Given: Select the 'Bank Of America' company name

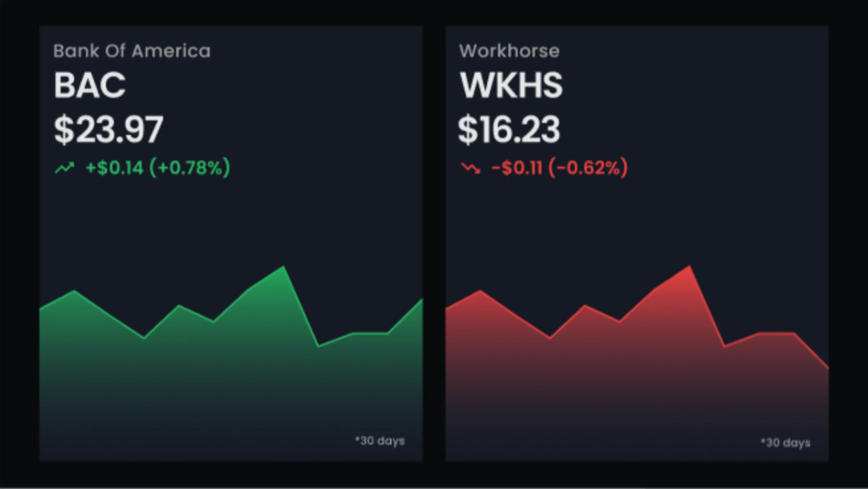Looking at the screenshot, I should coord(132,51).
